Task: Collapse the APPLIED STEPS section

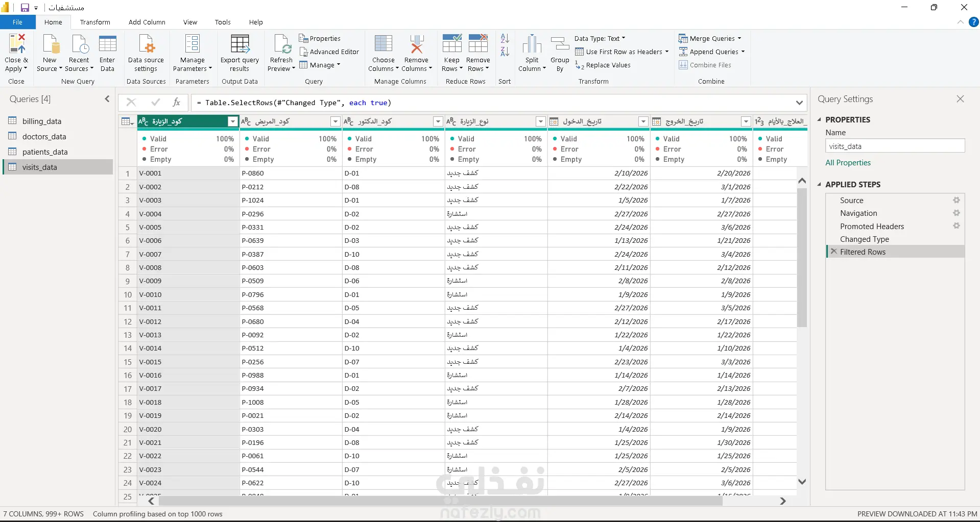Action: (x=819, y=184)
